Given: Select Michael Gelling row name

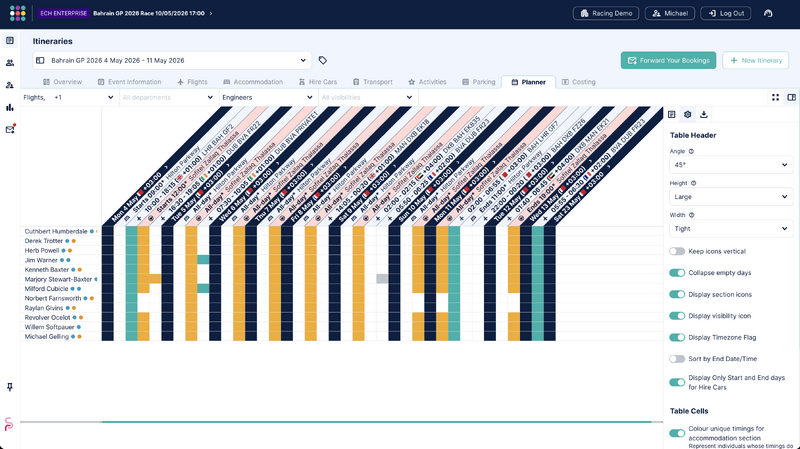Looking at the screenshot, I should 46,336.
